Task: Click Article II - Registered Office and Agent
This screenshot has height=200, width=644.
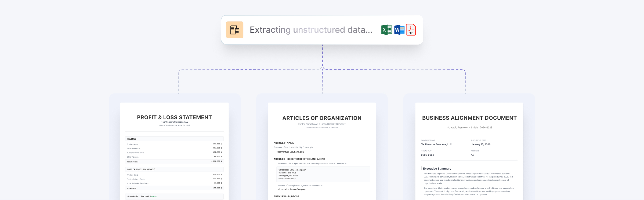Action: click(299, 159)
